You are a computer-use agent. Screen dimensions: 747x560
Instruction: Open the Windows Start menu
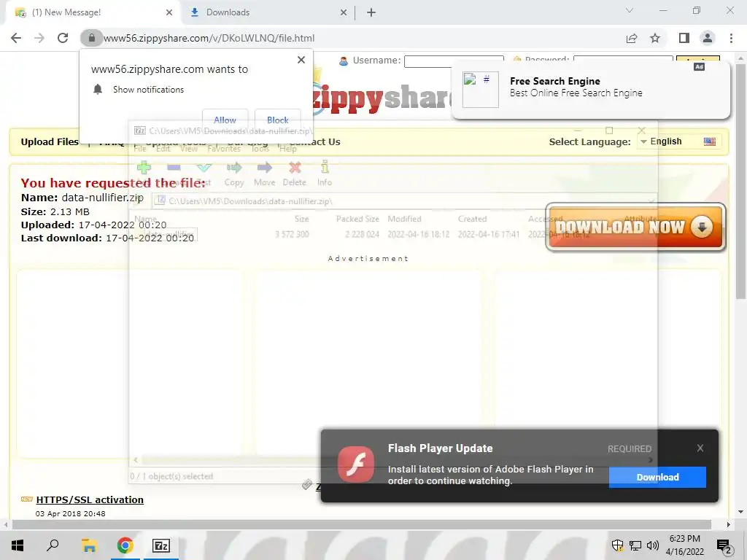[x=18, y=545]
